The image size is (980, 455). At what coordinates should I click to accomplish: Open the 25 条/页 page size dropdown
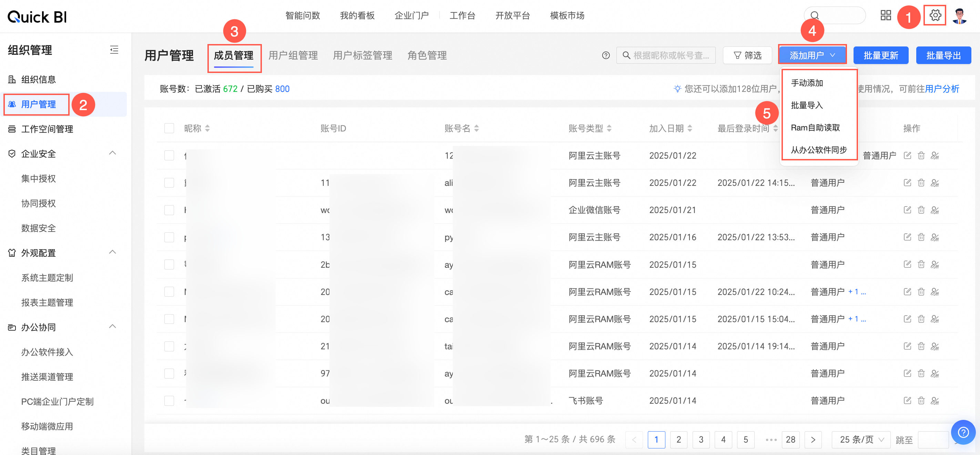860,440
